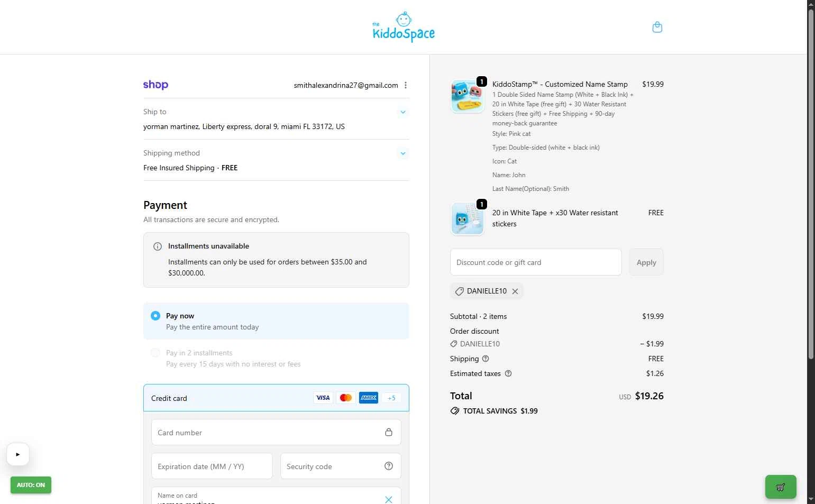
Task: Click the lock icon in Card number
Action: pyautogui.click(x=389, y=432)
